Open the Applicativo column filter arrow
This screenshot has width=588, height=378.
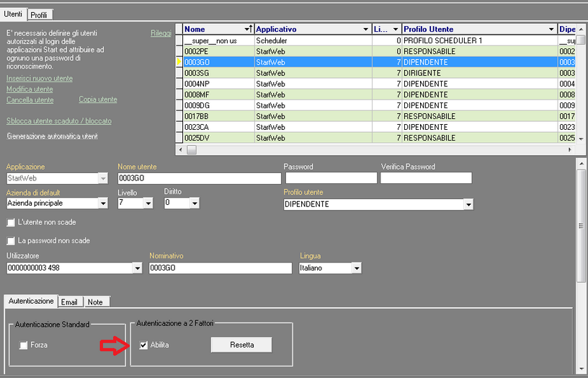click(365, 30)
